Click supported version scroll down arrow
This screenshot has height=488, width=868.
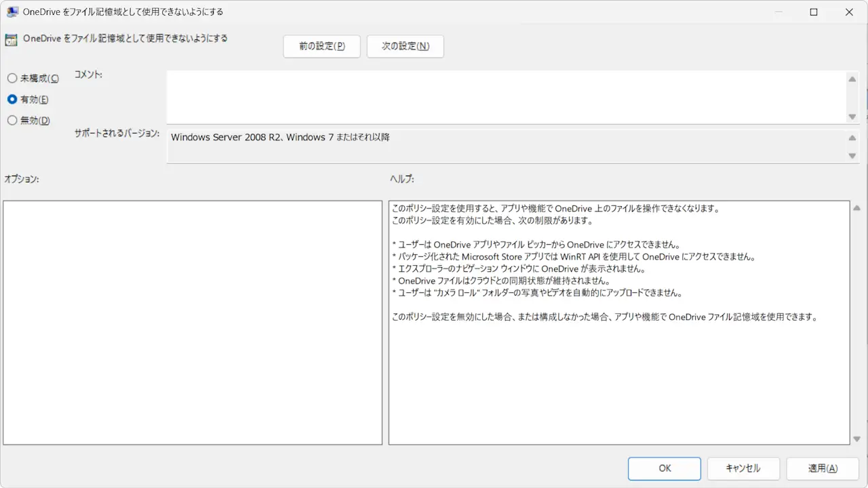[x=852, y=156]
